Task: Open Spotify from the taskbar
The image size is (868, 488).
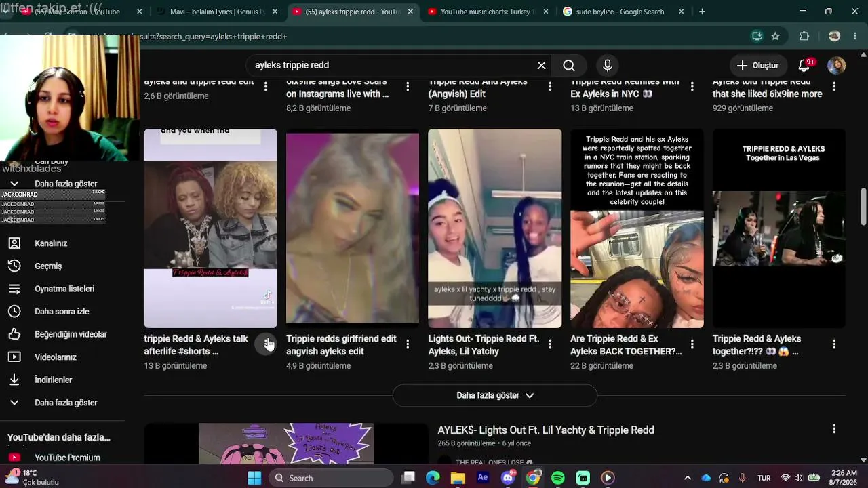Action: (x=558, y=478)
